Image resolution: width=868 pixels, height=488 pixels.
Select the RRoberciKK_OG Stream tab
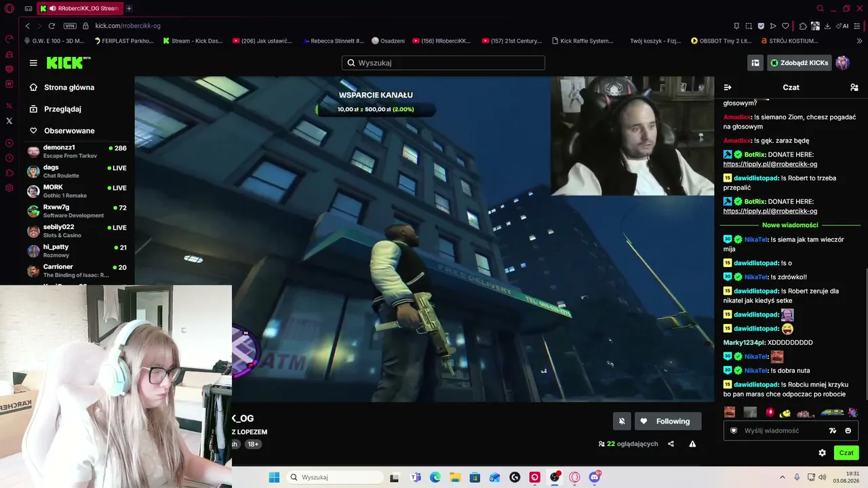80,8
